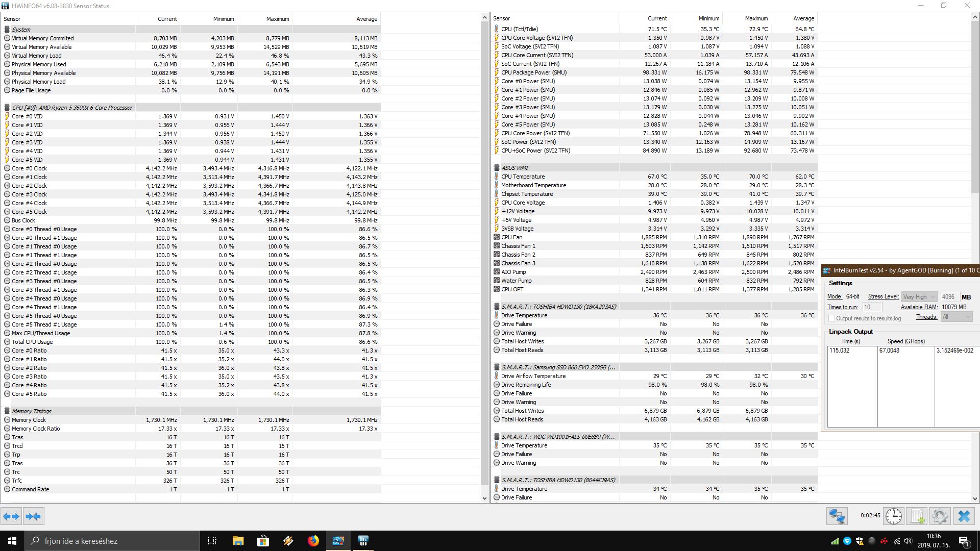Viewport: 980px width, 551px height.
Task: Click the shrink columns inward arrows button
Action: coord(33,516)
